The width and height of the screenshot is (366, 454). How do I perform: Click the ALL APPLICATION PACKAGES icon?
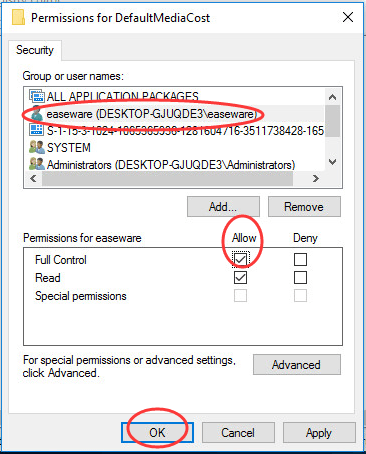(x=36, y=96)
